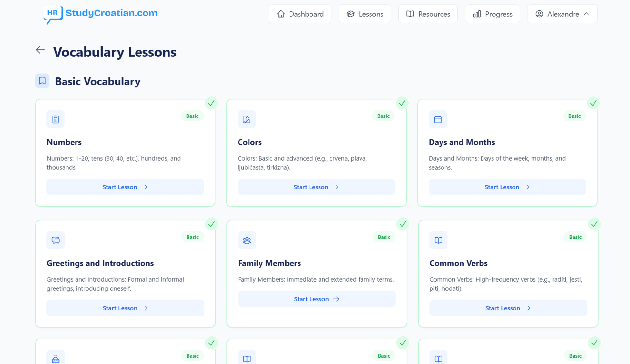This screenshot has width=630, height=364.
Task: Click the Basic badge on Days and Months card
Action: (x=574, y=116)
